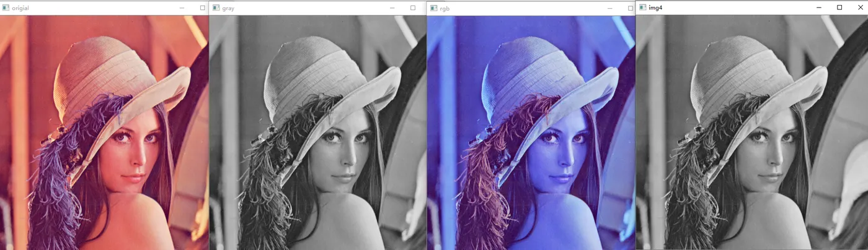Click the original color image in origial window
This screenshot has height=250, width=868.
coord(104,132)
